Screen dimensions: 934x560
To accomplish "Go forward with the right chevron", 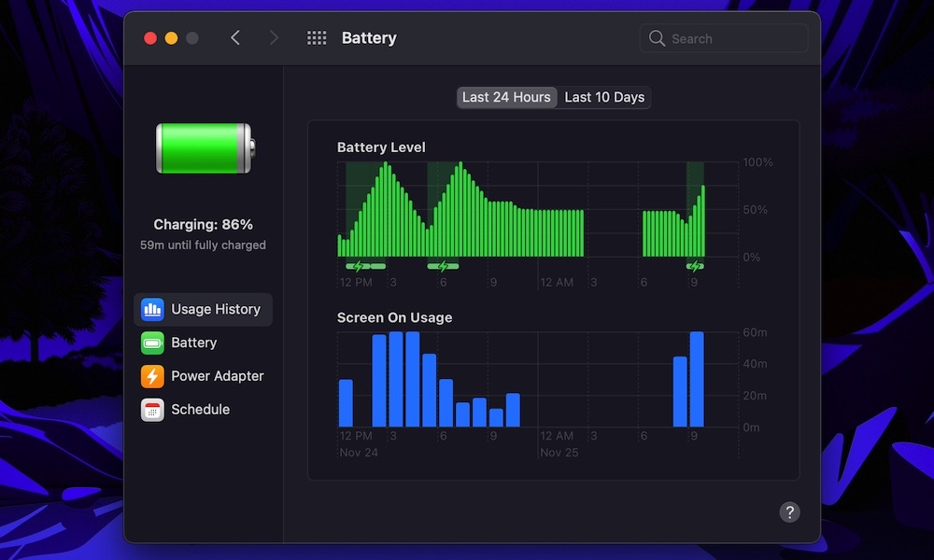I will tap(274, 38).
